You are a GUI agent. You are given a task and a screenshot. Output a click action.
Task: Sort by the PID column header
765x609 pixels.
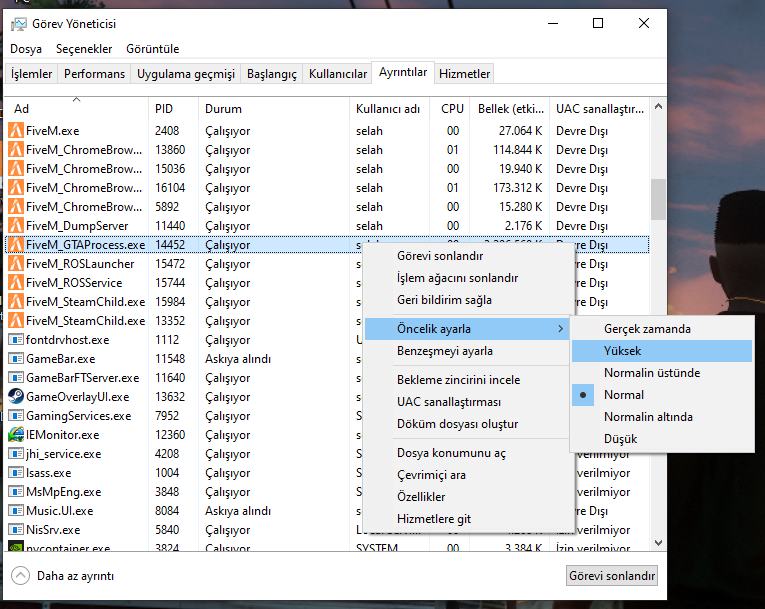tap(173, 109)
